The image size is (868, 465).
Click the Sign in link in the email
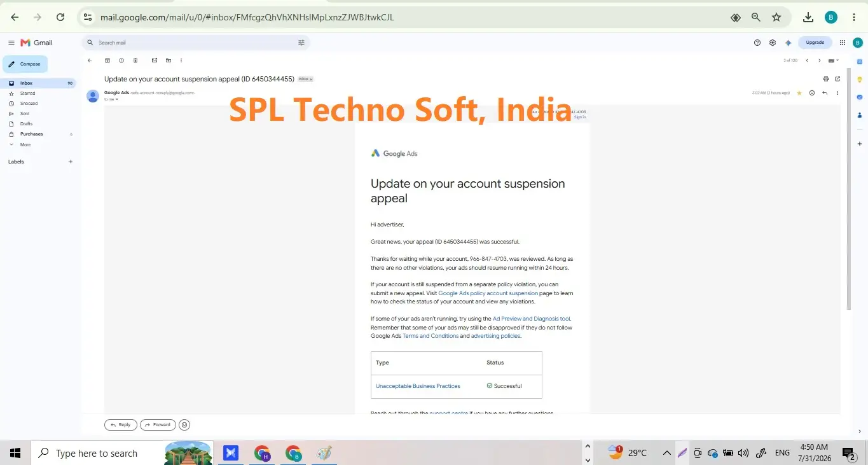[x=580, y=117]
